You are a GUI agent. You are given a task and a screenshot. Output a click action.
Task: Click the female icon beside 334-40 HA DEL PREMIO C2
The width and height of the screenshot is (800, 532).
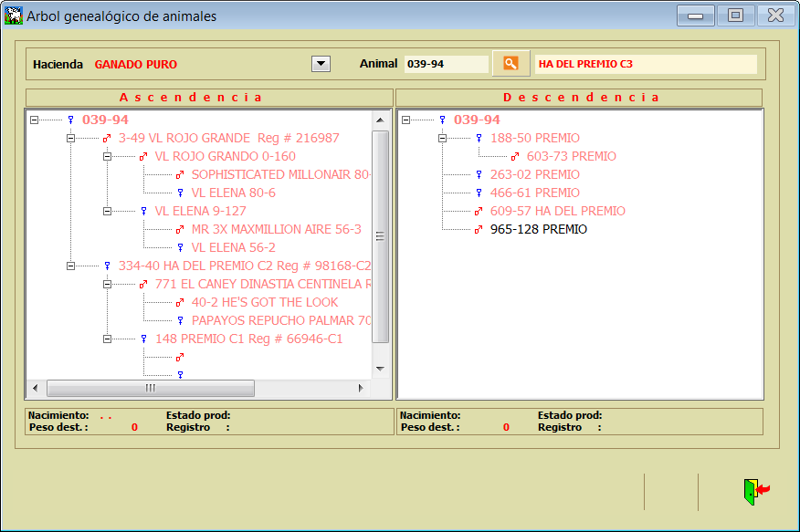coord(107,266)
